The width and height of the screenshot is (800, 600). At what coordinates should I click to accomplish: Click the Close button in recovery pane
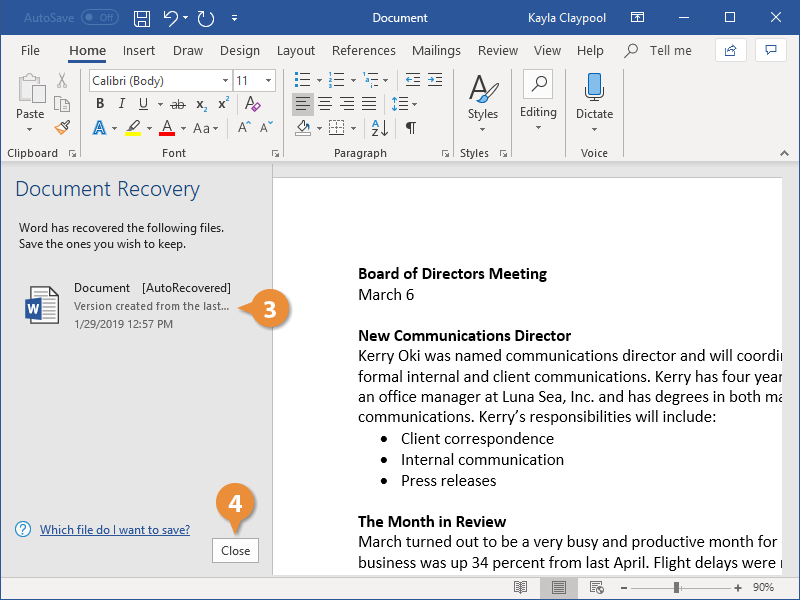click(235, 551)
